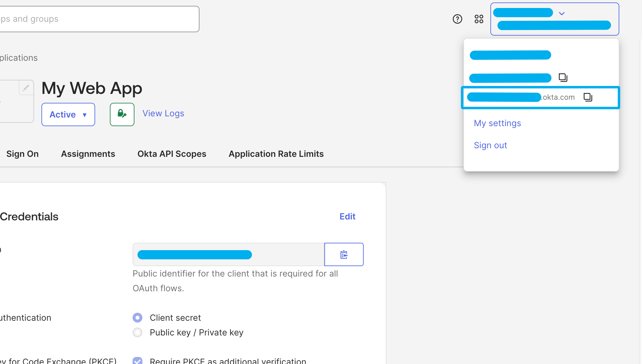The width and height of the screenshot is (642, 364).
Task: Select the Public key / Private key option
Action: point(137,332)
